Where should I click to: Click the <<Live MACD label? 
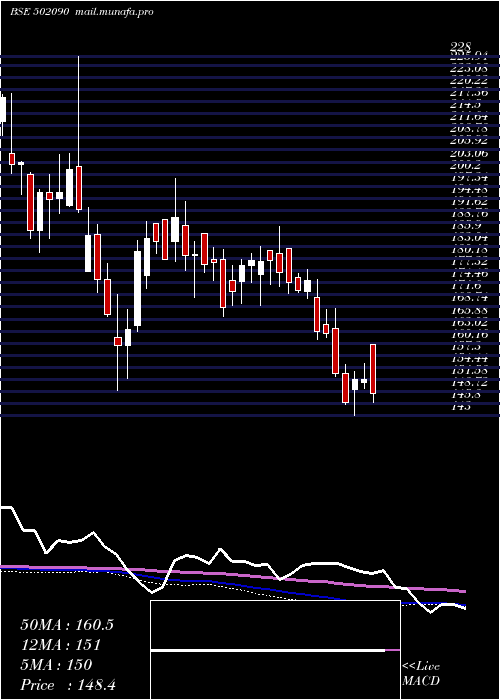421,674
